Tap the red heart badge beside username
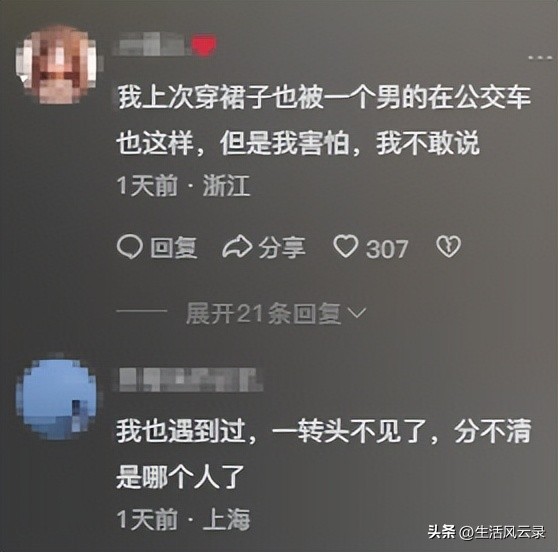 (204, 45)
